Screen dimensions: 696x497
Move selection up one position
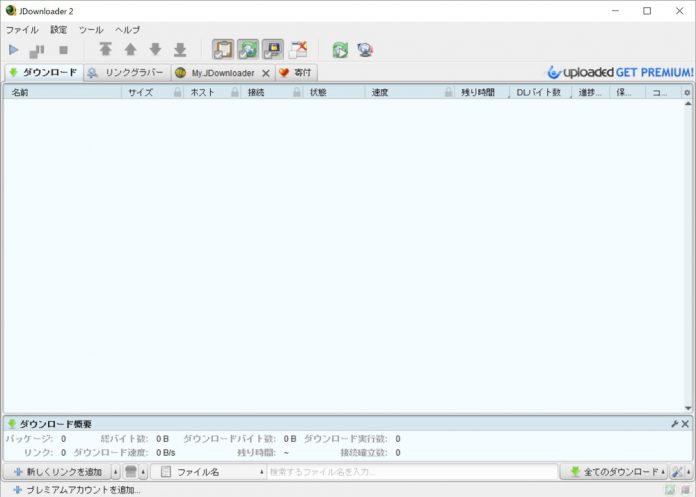(130, 49)
